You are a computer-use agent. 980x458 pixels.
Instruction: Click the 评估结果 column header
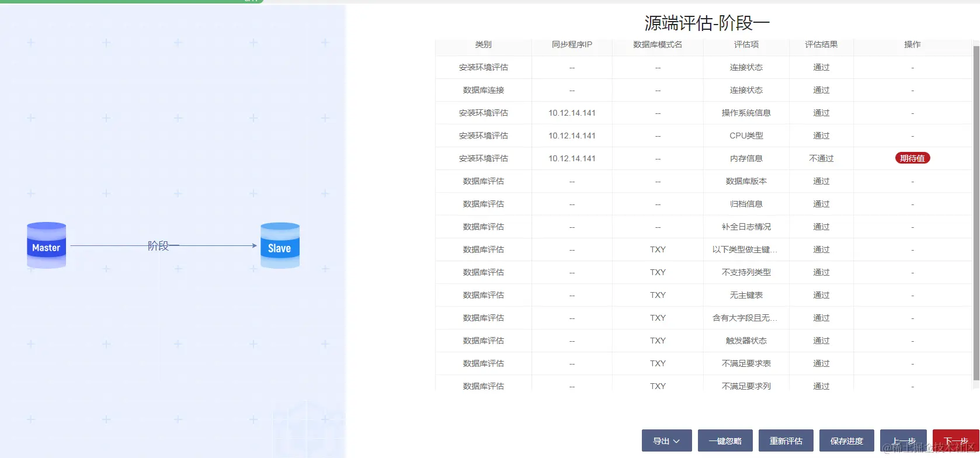(821, 44)
